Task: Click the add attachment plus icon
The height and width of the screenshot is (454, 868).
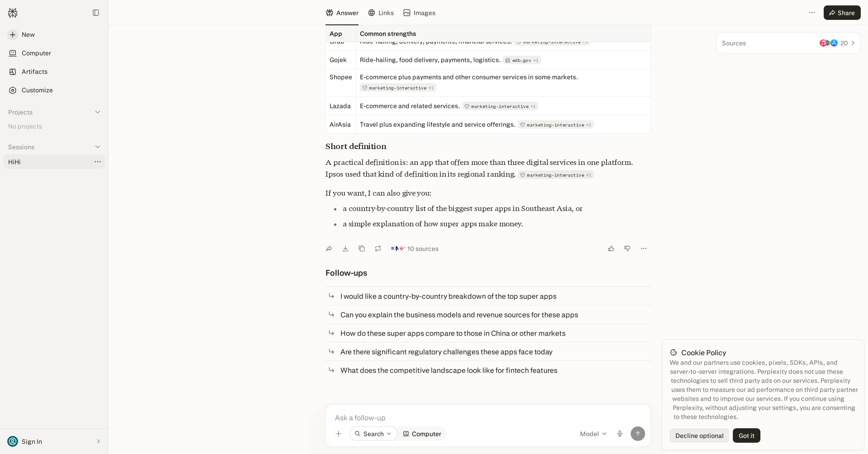Action: click(x=339, y=434)
